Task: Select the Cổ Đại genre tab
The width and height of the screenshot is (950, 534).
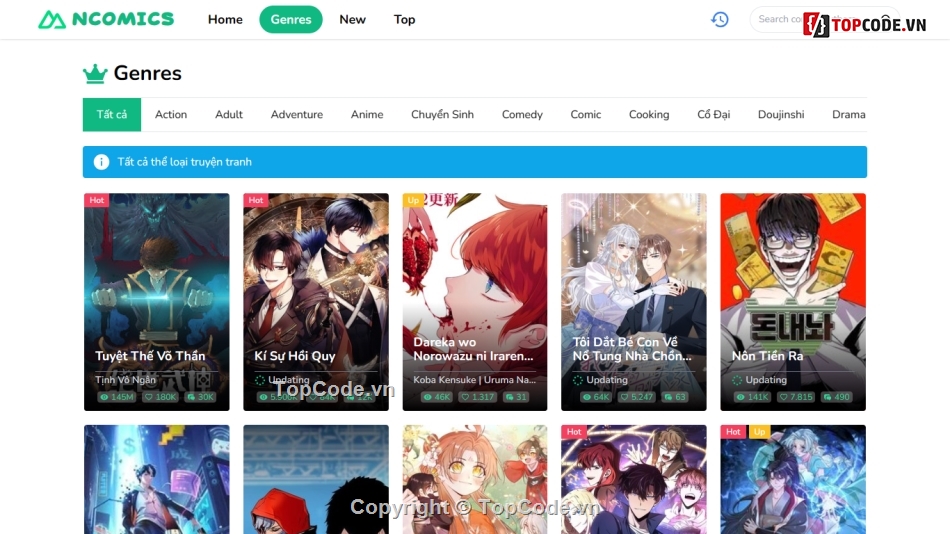Action: pyautogui.click(x=714, y=115)
